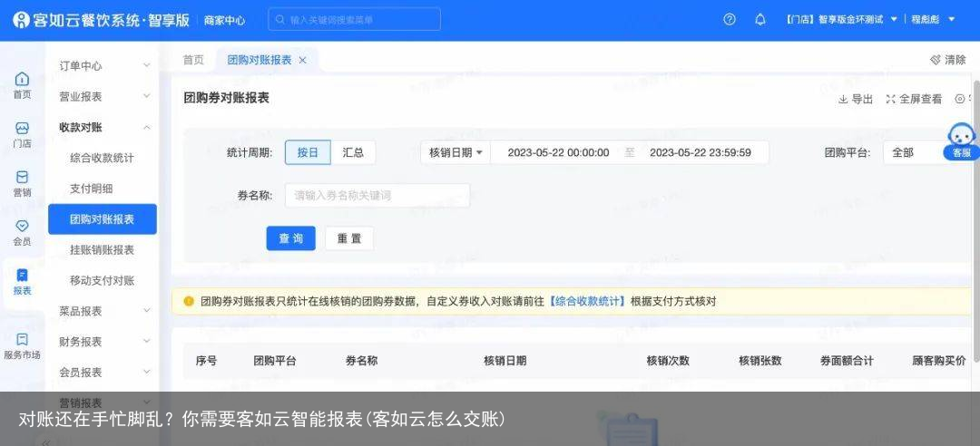This screenshot has width=980, height=446.
Task: Click the 券名称 column header
Action: coord(361,361)
